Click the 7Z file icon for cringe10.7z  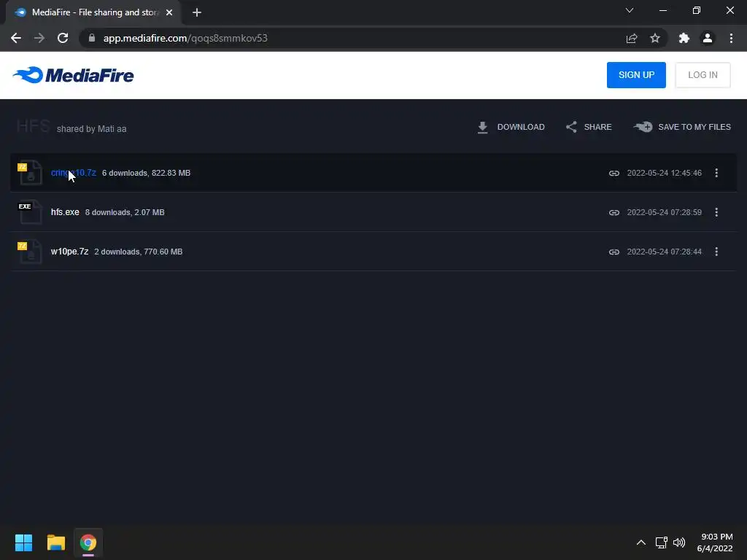coord(29,173)
